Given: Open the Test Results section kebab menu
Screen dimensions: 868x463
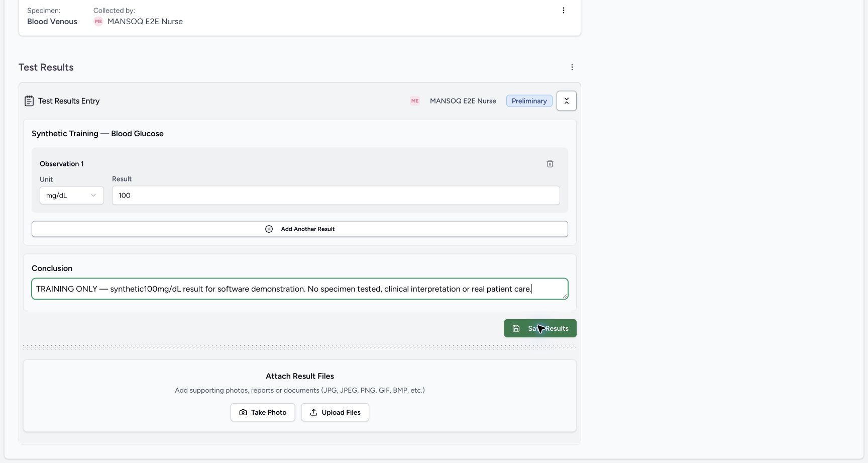Looking at the screenshot, I should [572, 67].
